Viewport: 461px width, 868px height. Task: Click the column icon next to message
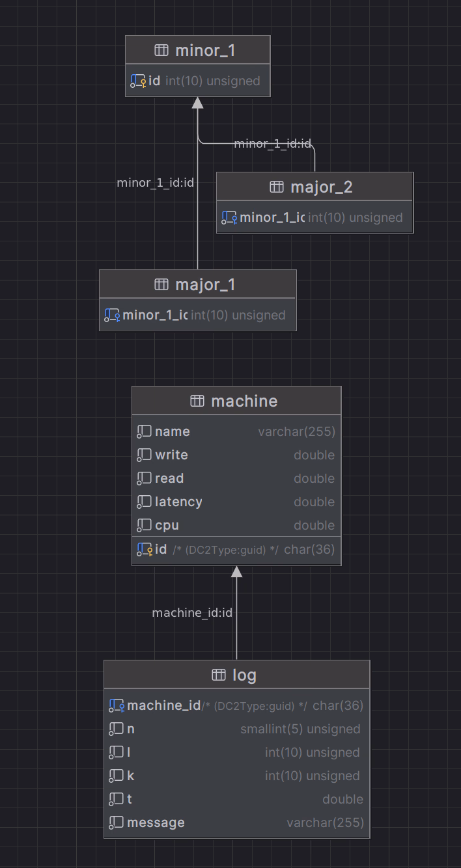tap(117, 822)
